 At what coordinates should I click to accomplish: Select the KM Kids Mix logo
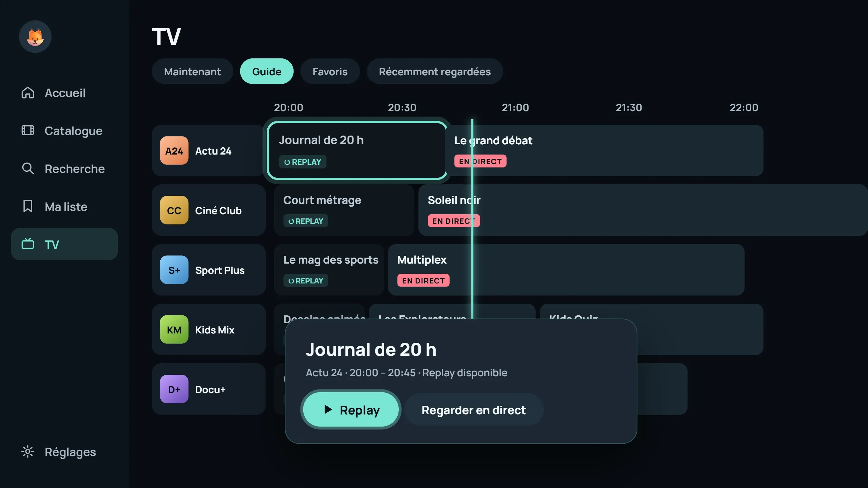(x=174, y=329)
